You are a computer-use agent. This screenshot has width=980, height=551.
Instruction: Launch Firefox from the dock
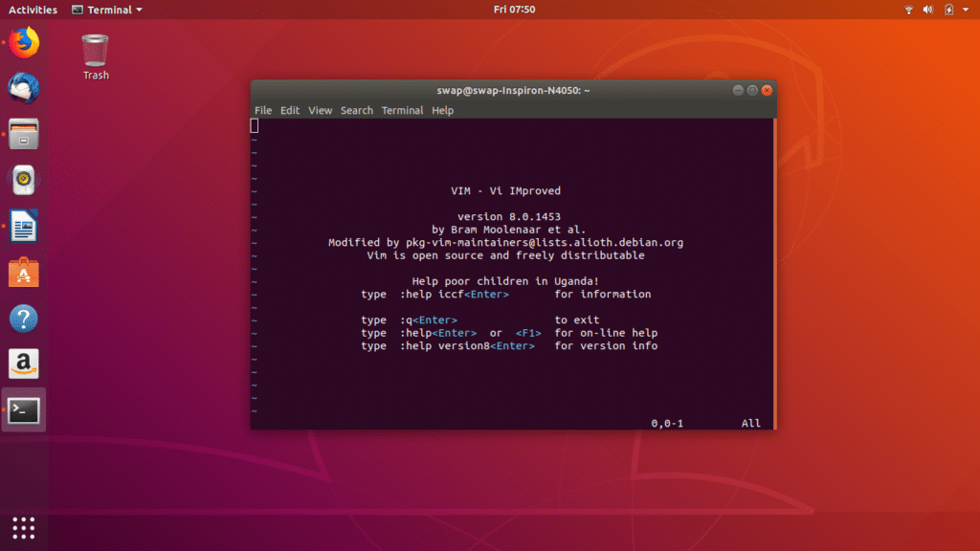pos(23,43)
